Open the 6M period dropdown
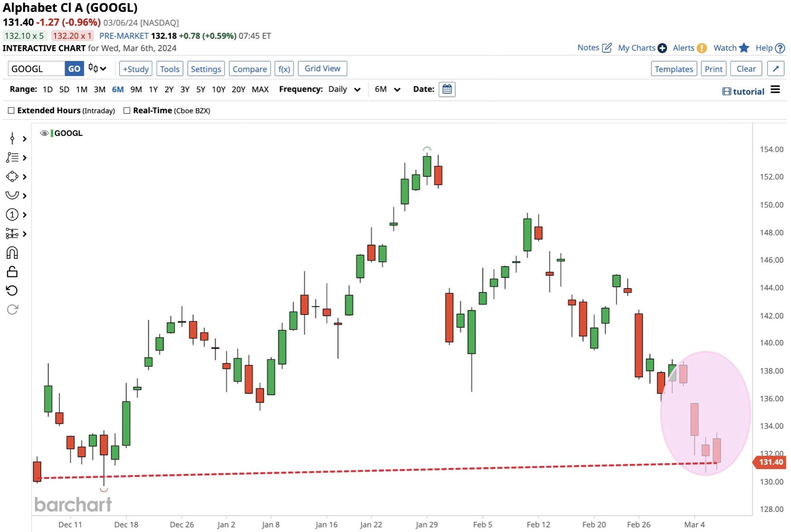791x532 pixels. tap(387, 89)
